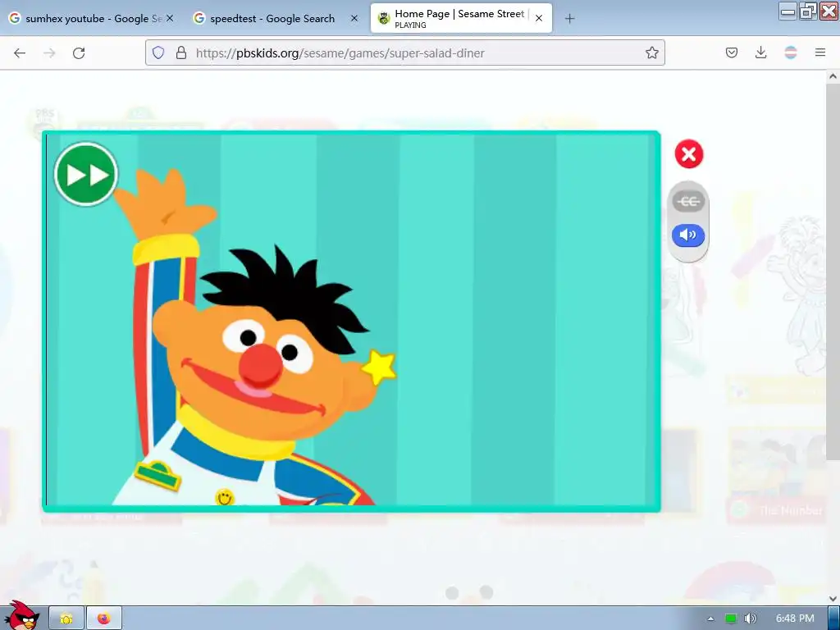
Task: Select the Home Page Sesame Street tab
Action: coord(461,18)
